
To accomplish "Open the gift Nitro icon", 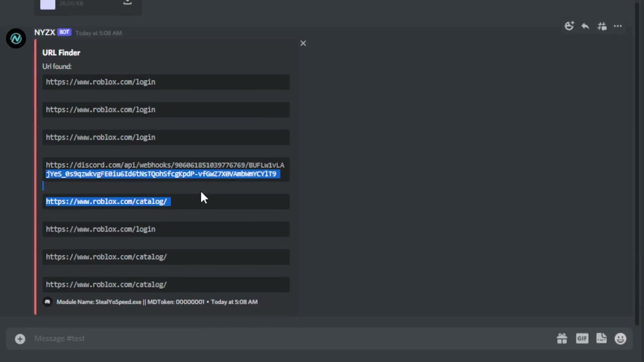I will 562,339.
